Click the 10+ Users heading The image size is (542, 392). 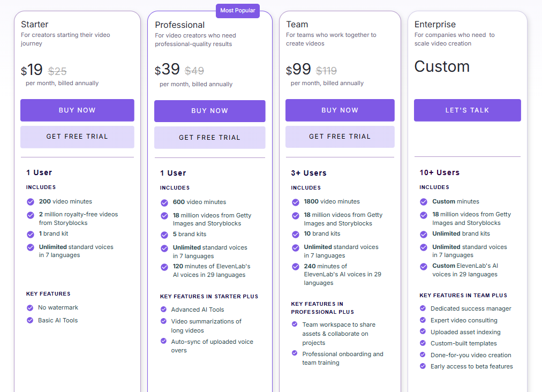[x=439, y=172]
